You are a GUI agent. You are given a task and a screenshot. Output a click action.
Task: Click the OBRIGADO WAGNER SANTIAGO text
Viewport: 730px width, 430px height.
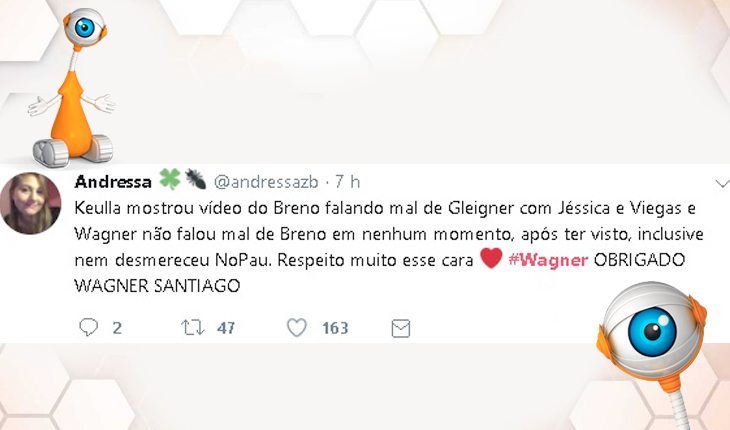coord(379,273)
